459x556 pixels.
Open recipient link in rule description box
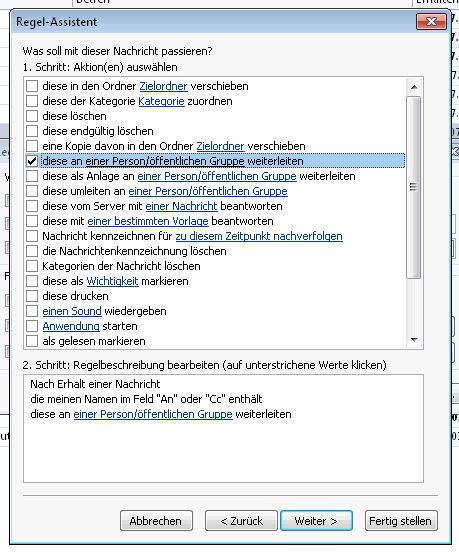153,414
